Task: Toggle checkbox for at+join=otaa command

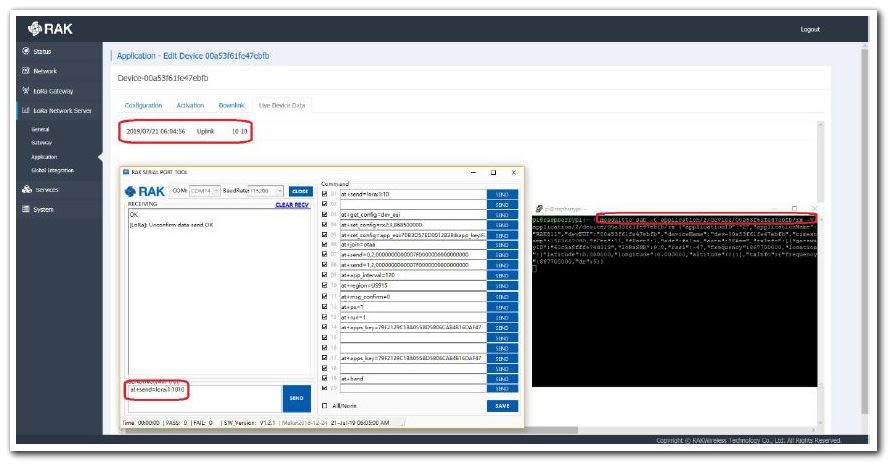Action: coord(325,244)
